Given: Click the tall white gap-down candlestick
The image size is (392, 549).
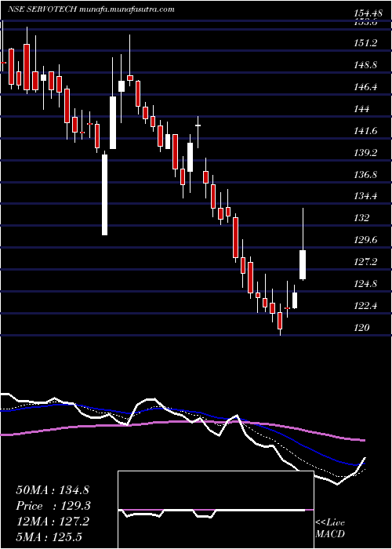Looking at the screenshot, I should click(x=104, y=195).
